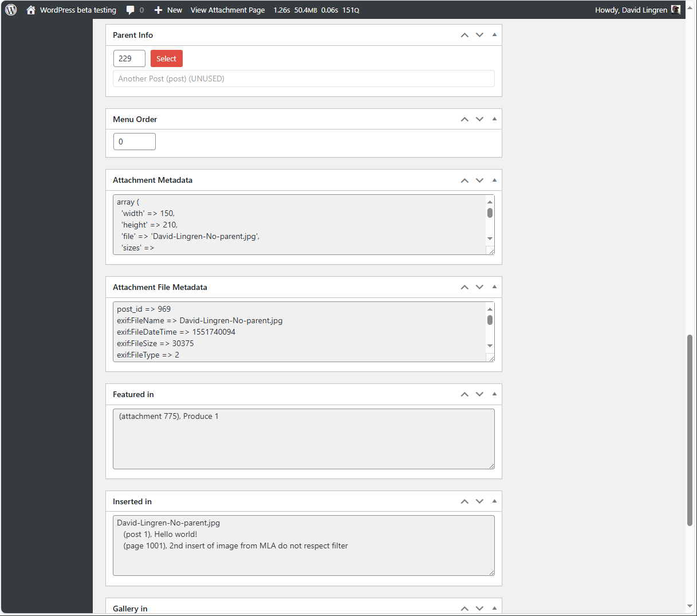Open View Attachment Page link
The height and width of the screenshot is (616, 697).
[227, 10]
